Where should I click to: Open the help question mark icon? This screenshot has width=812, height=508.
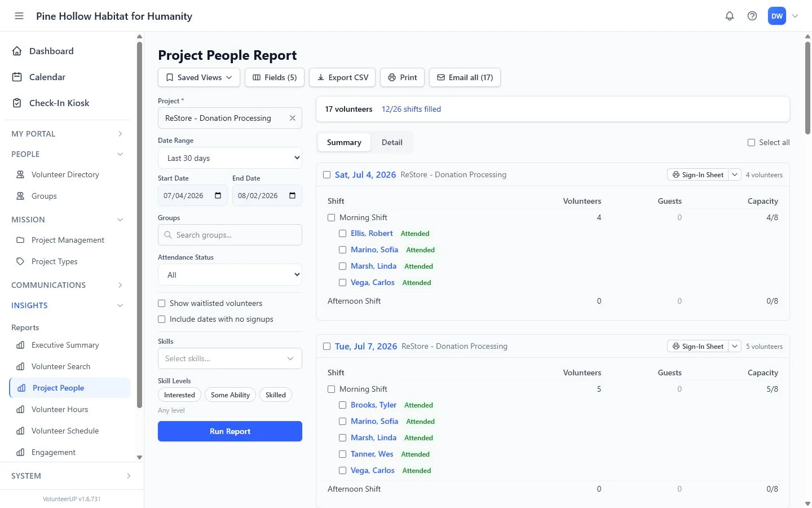tap(752, 16)
